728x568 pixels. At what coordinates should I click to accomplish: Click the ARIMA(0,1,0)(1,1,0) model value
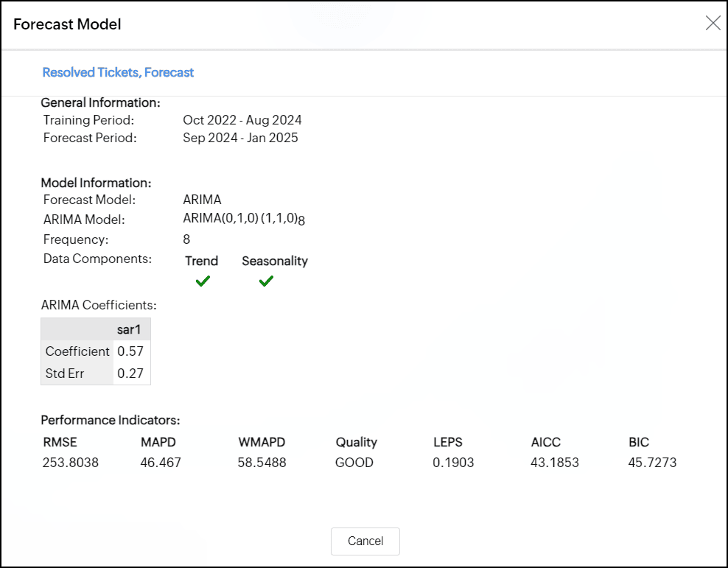click(244, 219)
